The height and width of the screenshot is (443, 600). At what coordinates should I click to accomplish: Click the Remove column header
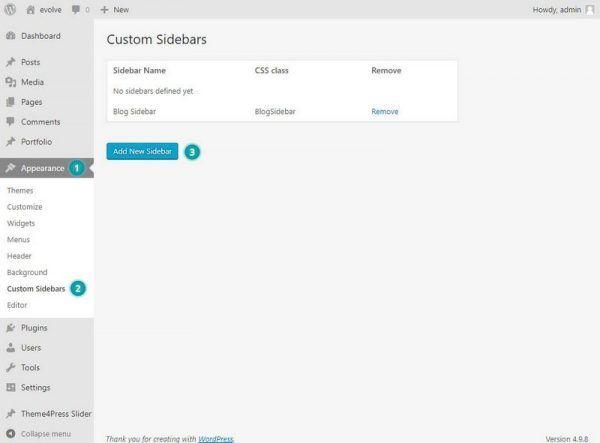(x=386, y=70)
